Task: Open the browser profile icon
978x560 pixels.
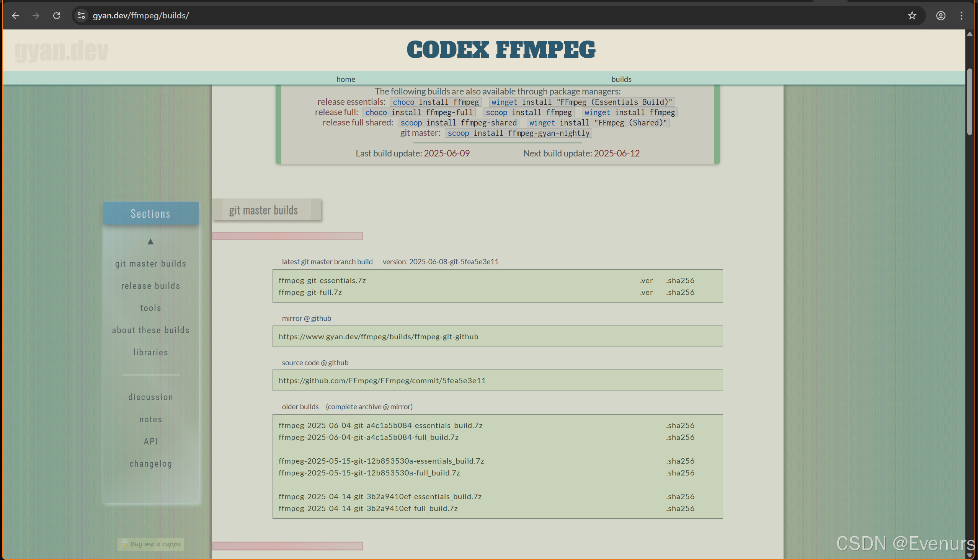Action: click(940, 16)
